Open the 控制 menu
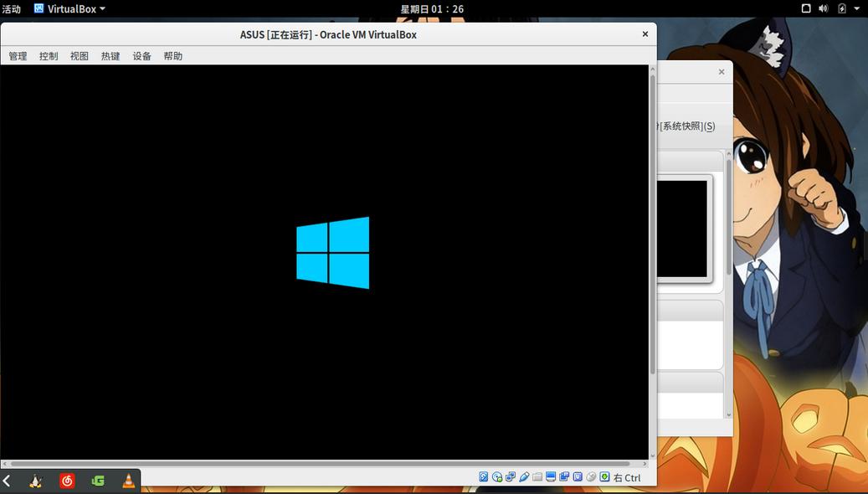868x494 pixels. point(49,56)
